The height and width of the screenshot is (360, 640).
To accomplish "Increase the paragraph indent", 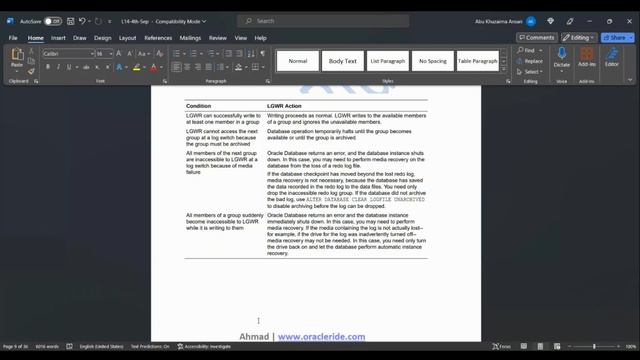I will [x=239, y=53].
